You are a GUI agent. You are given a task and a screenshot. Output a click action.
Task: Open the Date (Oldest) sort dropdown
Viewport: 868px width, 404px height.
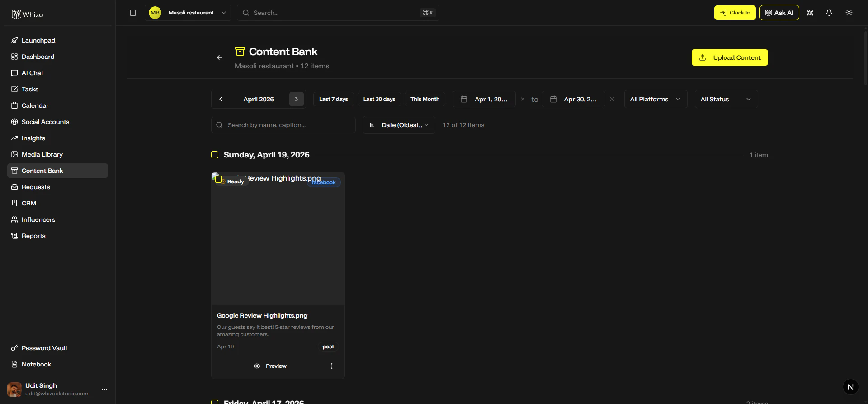click(399, 125)
